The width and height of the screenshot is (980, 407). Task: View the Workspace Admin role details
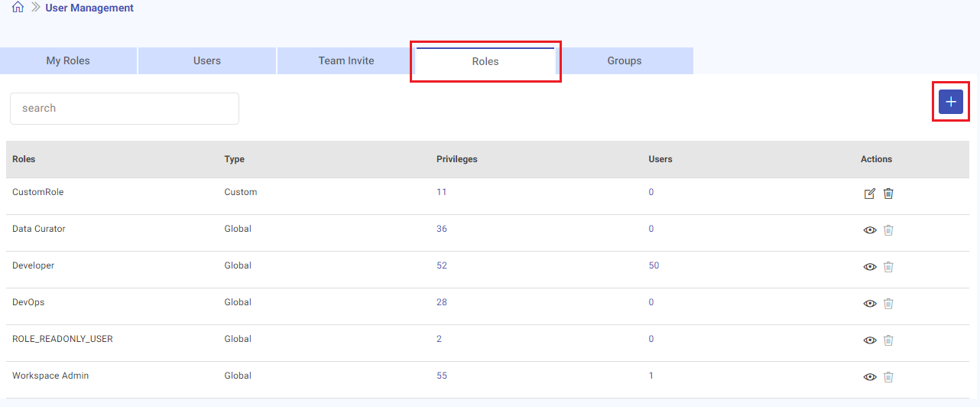[x=869, y=377]
